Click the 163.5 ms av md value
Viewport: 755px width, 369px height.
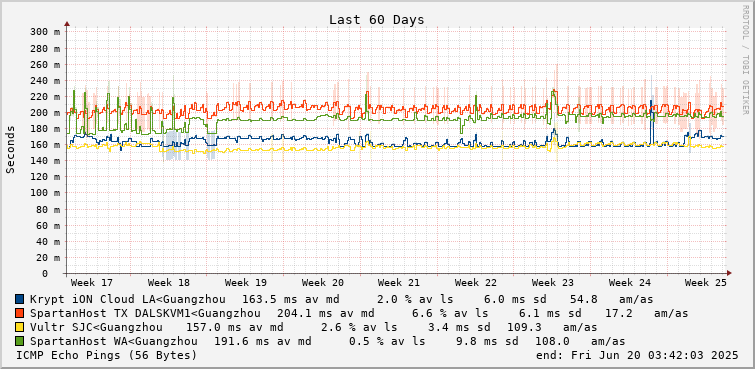[290, 299]
